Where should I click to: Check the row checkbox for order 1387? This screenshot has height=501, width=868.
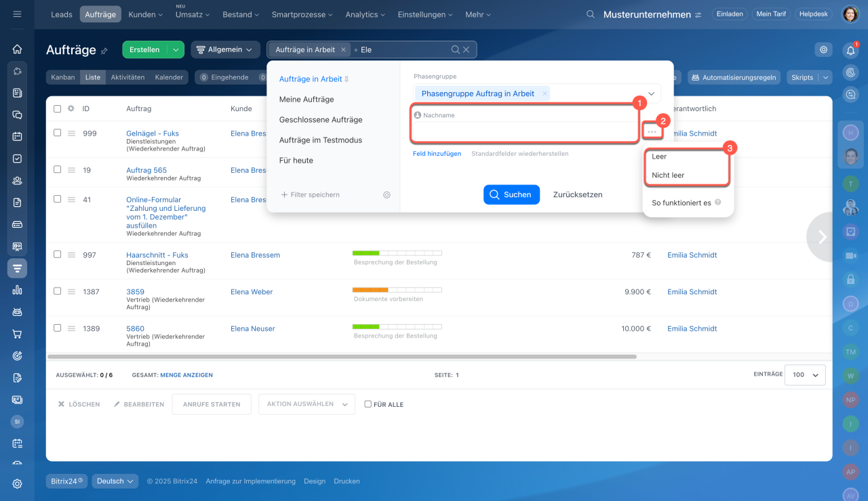[57, 291]
